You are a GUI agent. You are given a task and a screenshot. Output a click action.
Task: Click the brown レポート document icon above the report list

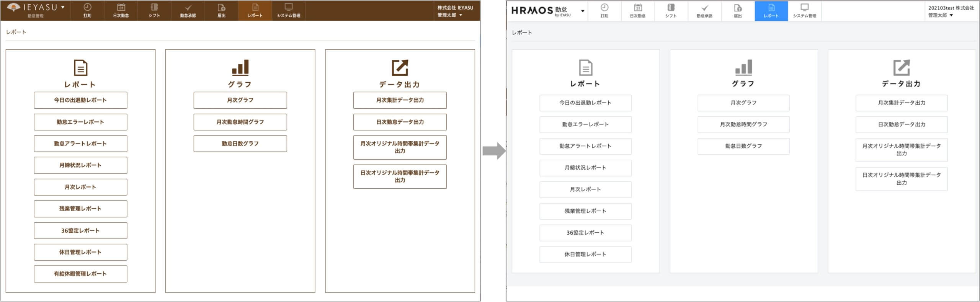[x=80, y=68]
